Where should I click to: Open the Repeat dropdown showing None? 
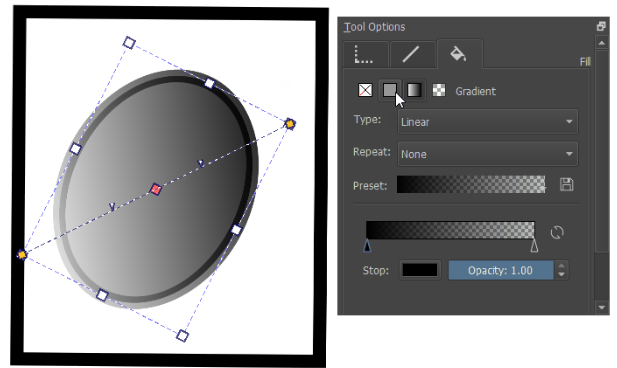[488, 154]
